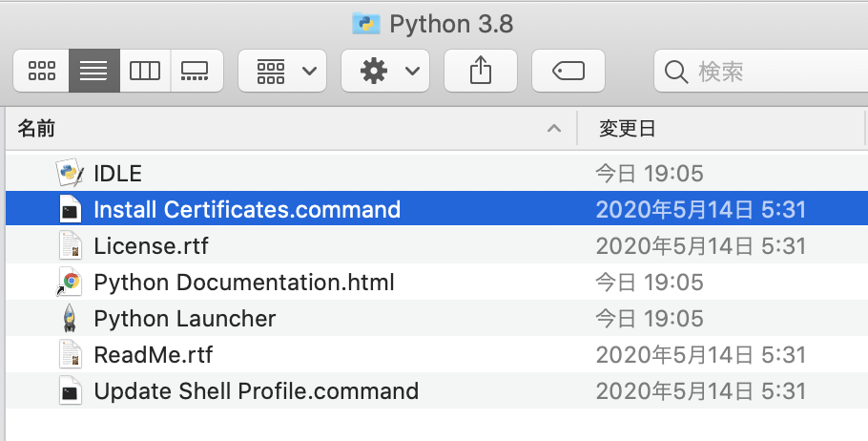Click the Install Certificates.command file icon
This screenshot has width=868, height=441.
pyautogui.click(x=71, y=209)
